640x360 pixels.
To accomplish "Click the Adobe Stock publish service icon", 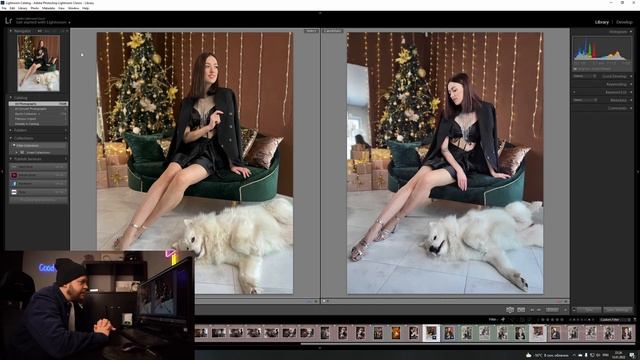I will (14, 175).
